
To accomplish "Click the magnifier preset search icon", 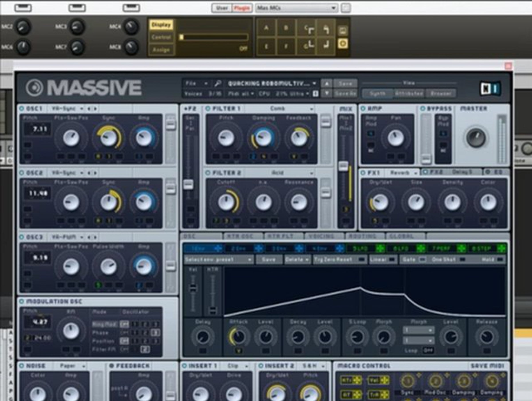I will pyautogui.click(x=218, y=83).
